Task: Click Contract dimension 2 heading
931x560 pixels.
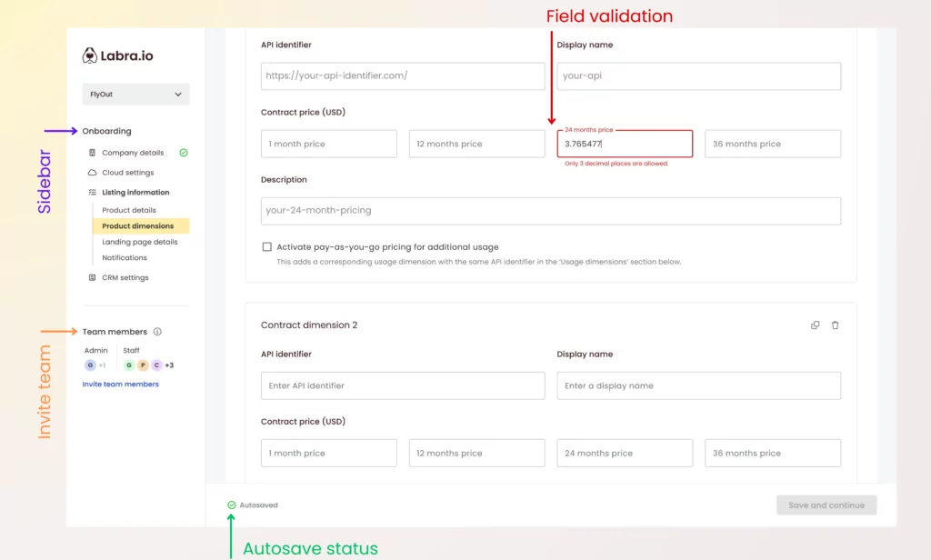Action: (309, 325)
